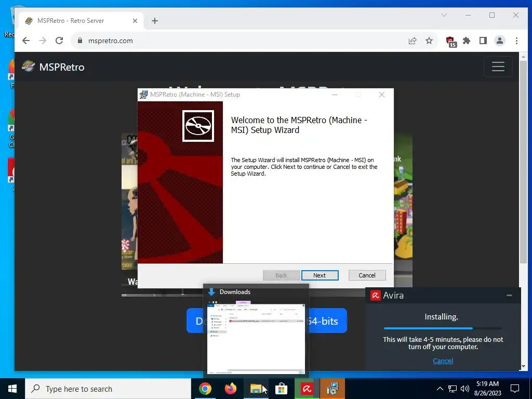This screenshot has width=532, height=399.
Task: Open the volume tray icon
Action: (465, 389)
